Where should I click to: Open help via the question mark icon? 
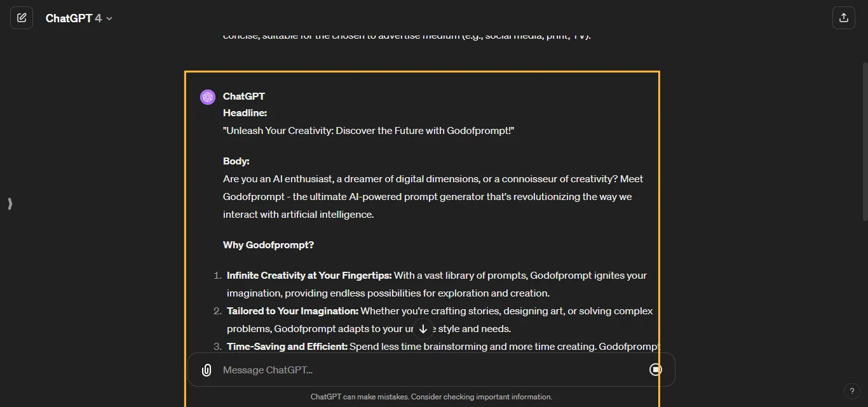pyautogui.click(x=852, y=391)
